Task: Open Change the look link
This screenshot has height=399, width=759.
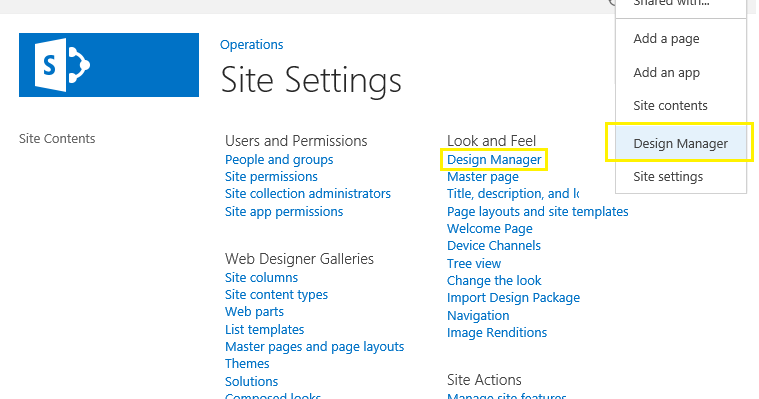Action: click(x=494, y=281)
